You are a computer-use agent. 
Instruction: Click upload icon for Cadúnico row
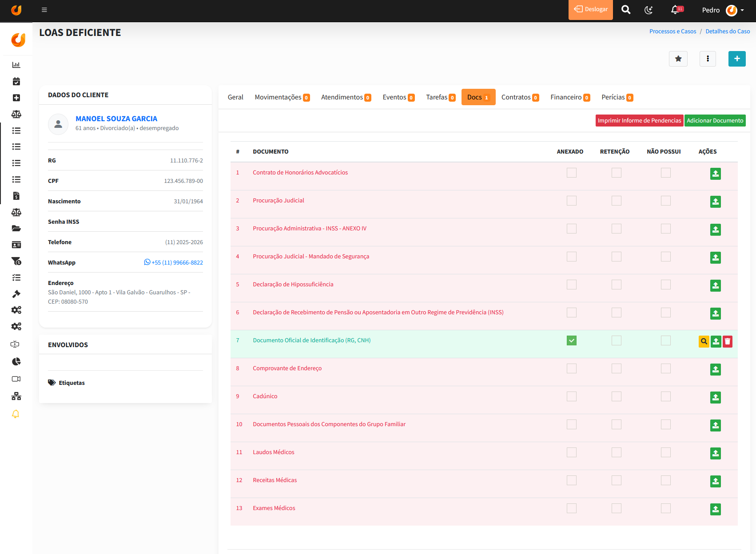[x=715, y=397]
